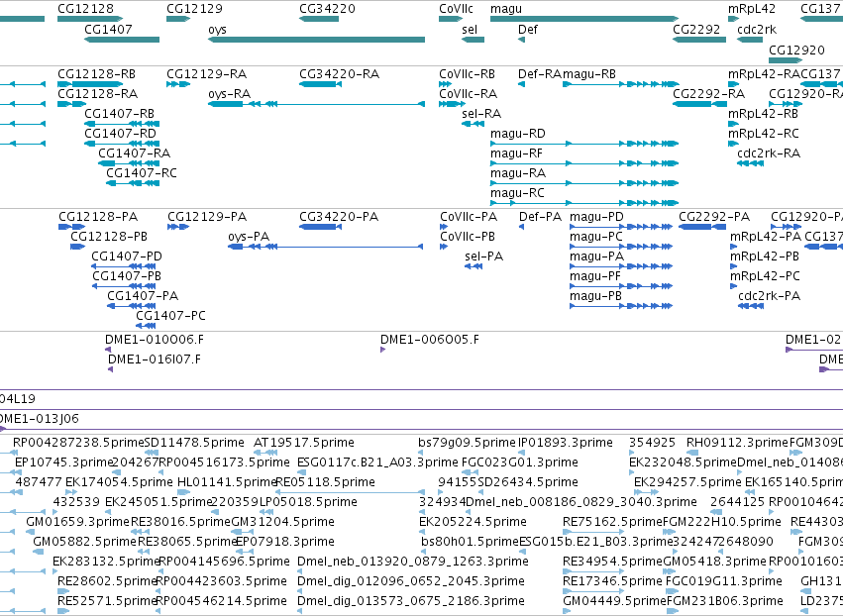Select the CG1407-RC transcript label
The height and width of the screenshot is (616, 843).
click(142, 173)
